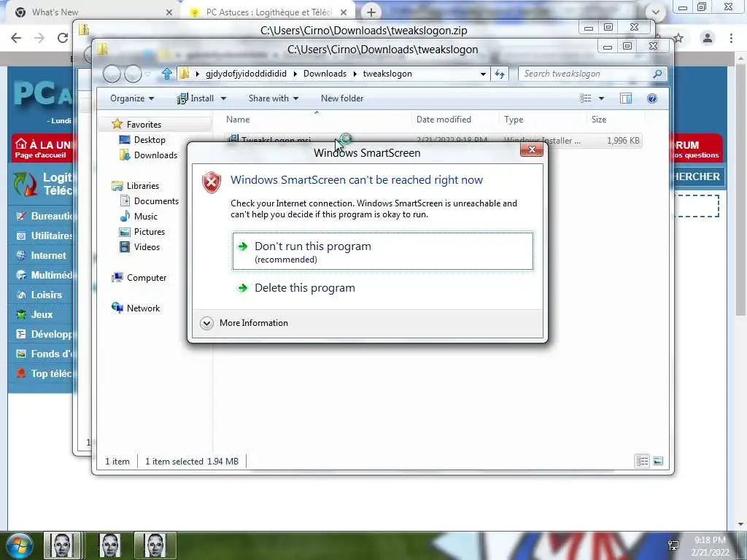747x560 pixels.
Task: Open Music library
Action: [x=145, y=216]
